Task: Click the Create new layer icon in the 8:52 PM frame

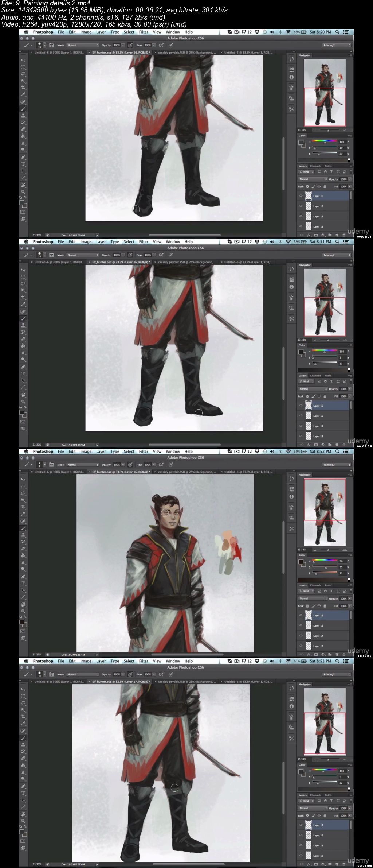Action: point(337,655)
